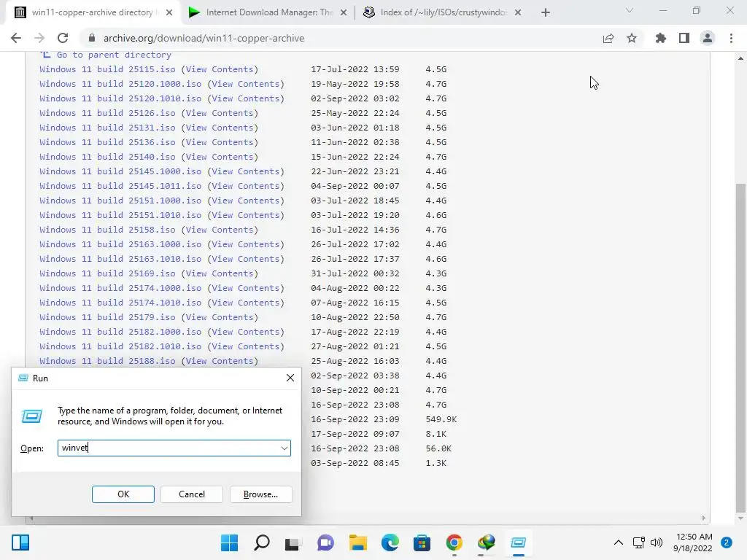Image resolution: width=747 pixels, height=560 pixels.
Task: Click Browse... in the Run dialog
Action: pyautogui.click(x=260, y=494)
